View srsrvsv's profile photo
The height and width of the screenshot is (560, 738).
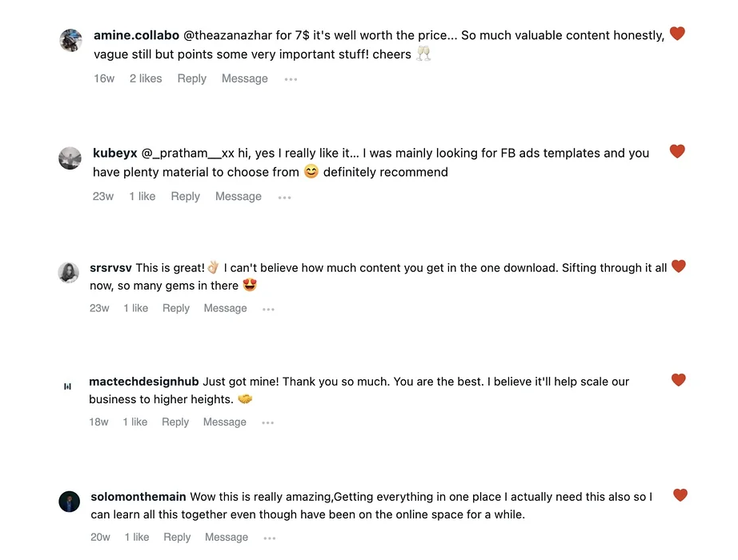click(x=68, y=273)
